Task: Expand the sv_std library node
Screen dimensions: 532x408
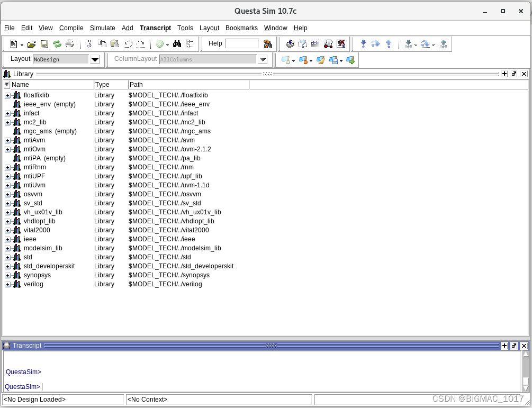Action: 7,204
